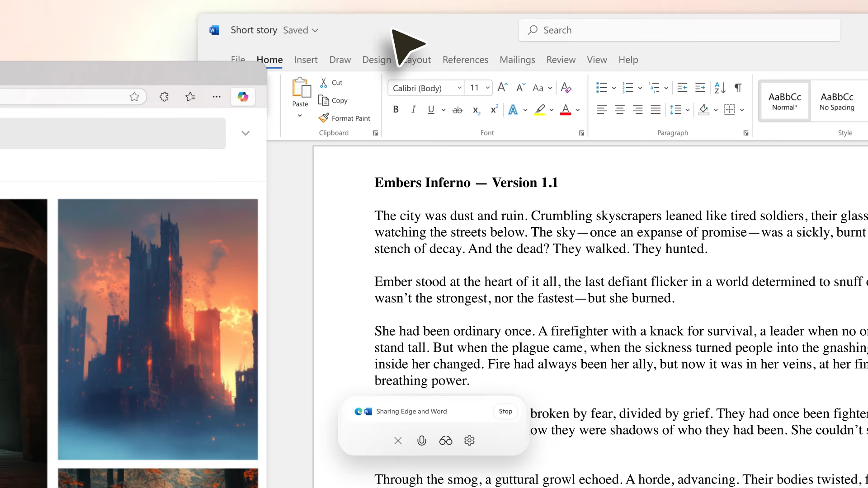Click the Format Paint brush icon

[x=324, y=118]
